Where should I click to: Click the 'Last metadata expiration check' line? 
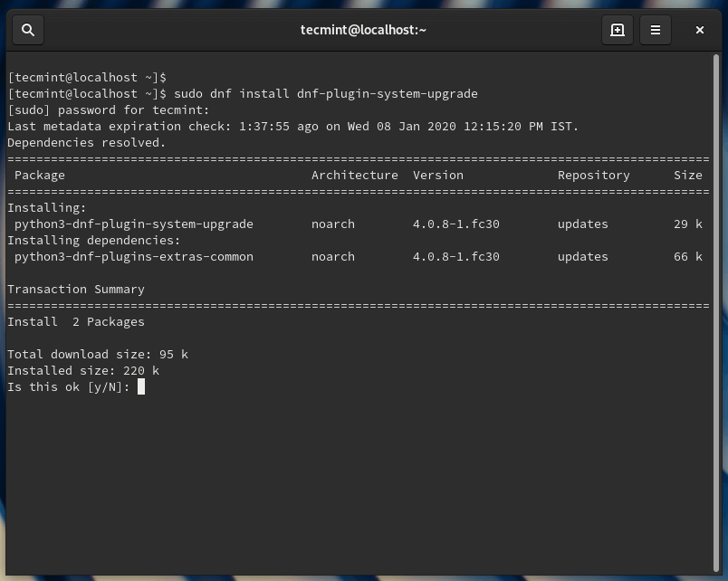click(292, 126)
